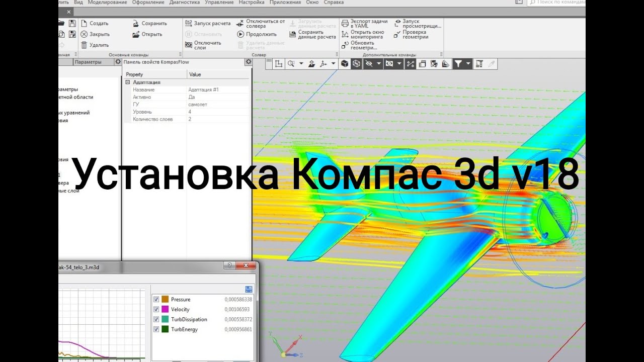Image resolution: width=644 pixels, height=362 pixels.
Task: Open the Управление menu
Action: tap(219, 3)
